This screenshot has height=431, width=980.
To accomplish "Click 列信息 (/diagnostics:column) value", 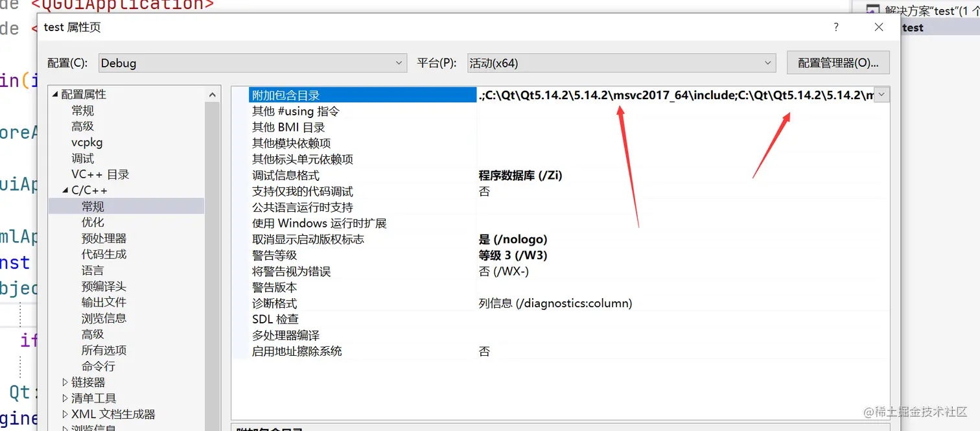I will coord(555,303).
